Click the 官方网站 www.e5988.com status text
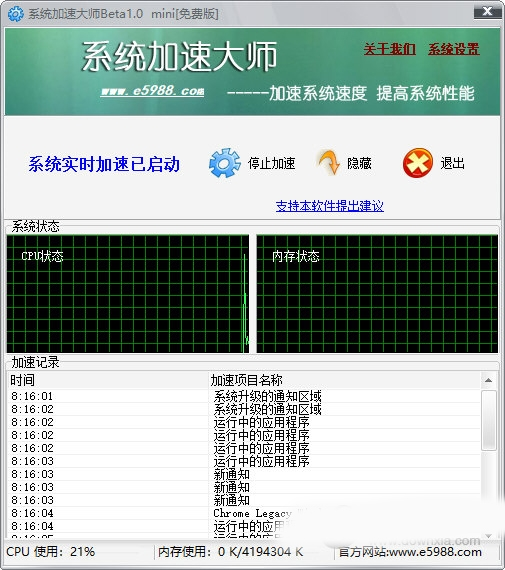The width and height of the screenshot is (505, 570). click(x=410, y=552)
